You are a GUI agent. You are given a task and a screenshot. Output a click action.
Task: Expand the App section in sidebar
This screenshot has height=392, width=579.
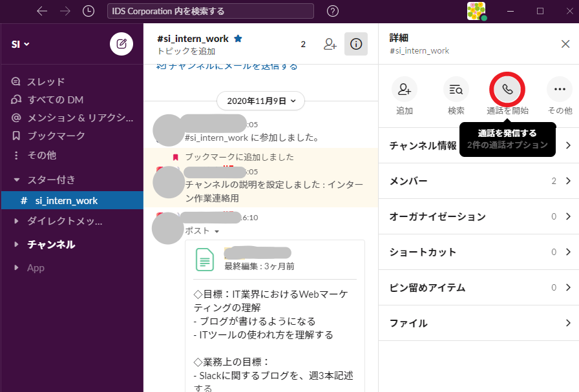pos(36,267)
